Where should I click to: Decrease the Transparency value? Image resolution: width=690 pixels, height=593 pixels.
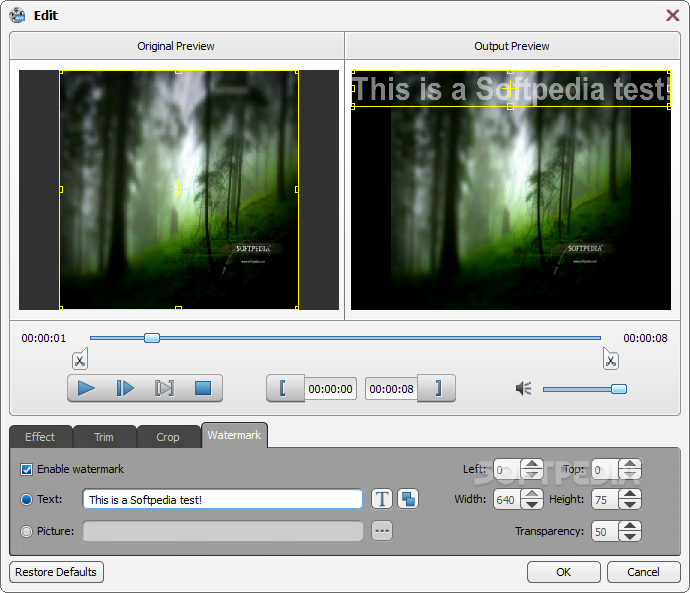click(630, 537)
